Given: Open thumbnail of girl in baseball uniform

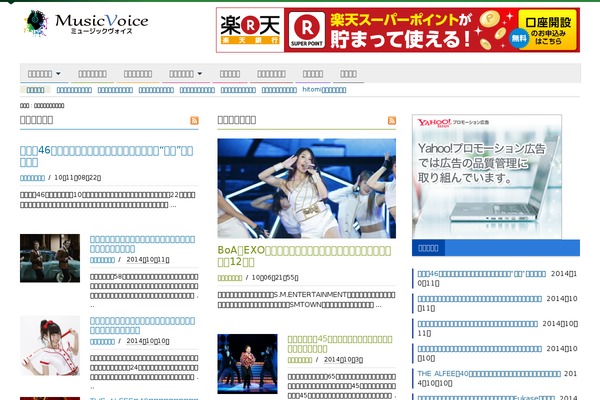Looking at the screenshot, I should [x=50, y=346].
